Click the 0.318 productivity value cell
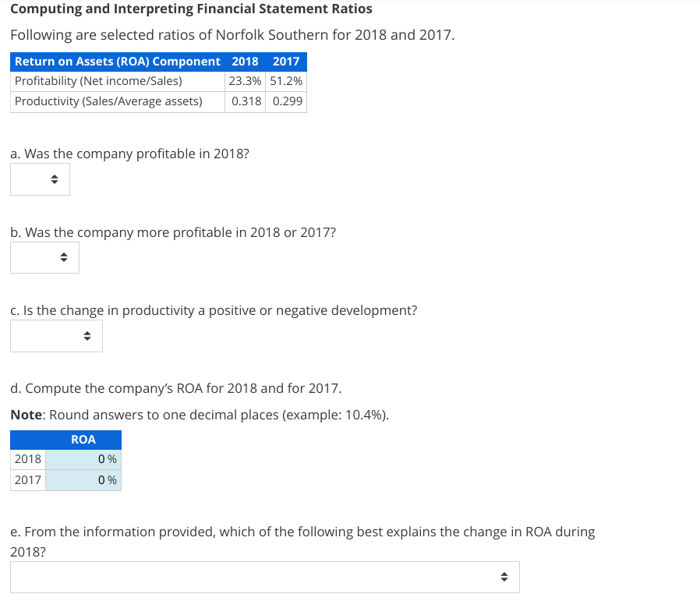700x601 pixels. [x=245, y=101]
